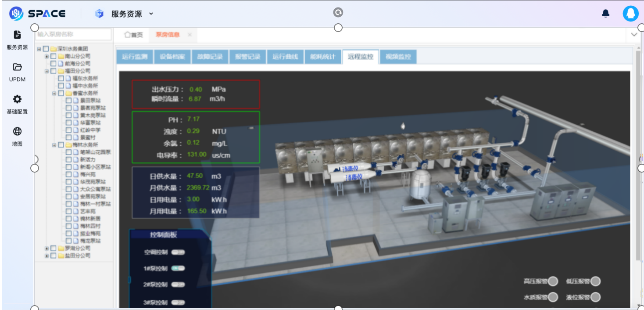Collapse the 梅林水务所 tree node
Screen dimensions: 644x310
click(54, 145)
